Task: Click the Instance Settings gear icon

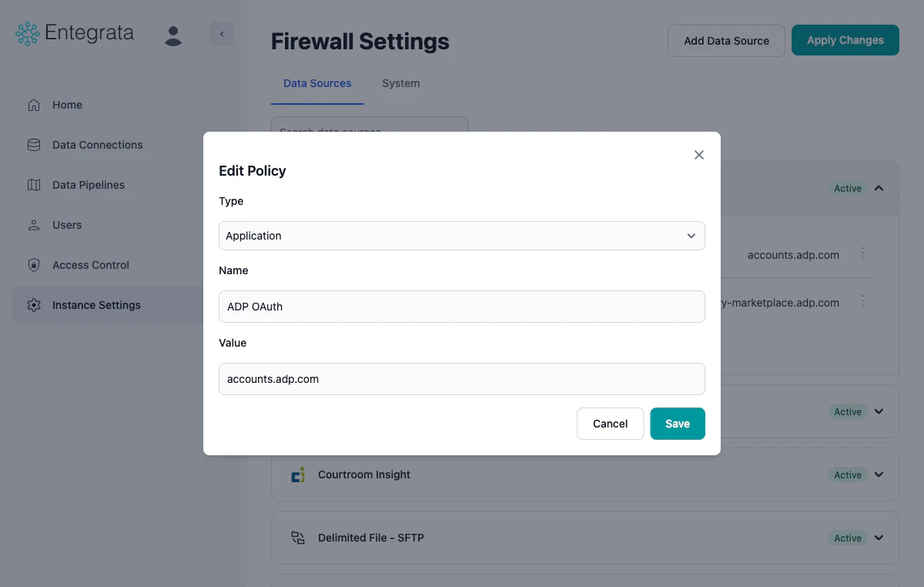Action: (x=33, y=305)
